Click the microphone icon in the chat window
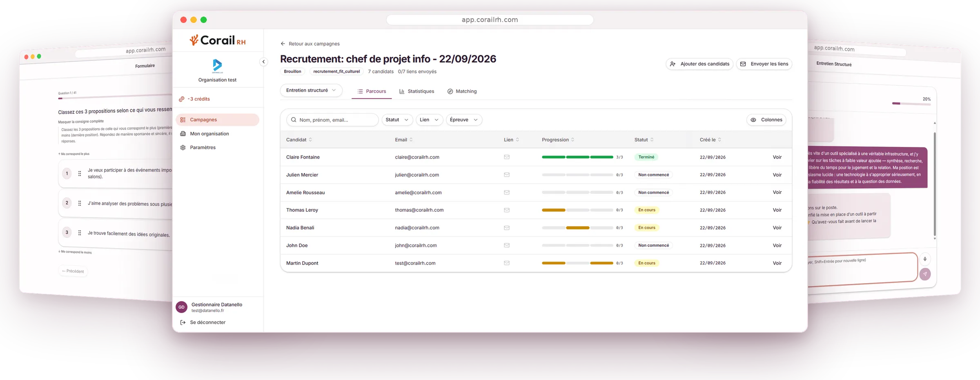 click(925, 259)
